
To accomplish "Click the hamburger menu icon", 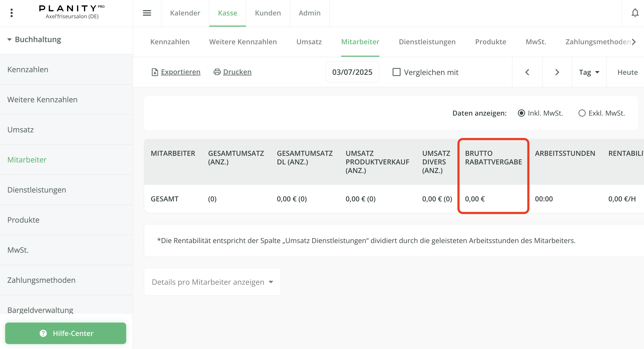I will coord(147,13).
